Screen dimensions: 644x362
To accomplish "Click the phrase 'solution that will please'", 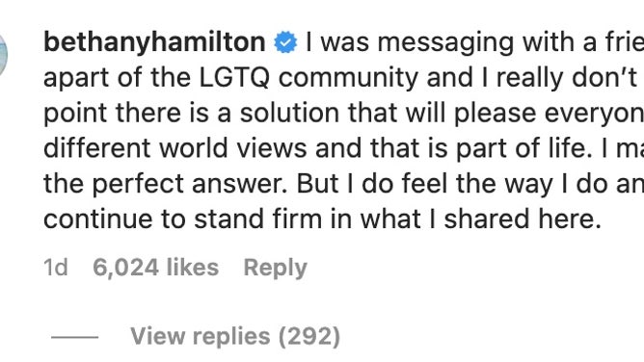I will pyautogui.click(x=389, y=114).
